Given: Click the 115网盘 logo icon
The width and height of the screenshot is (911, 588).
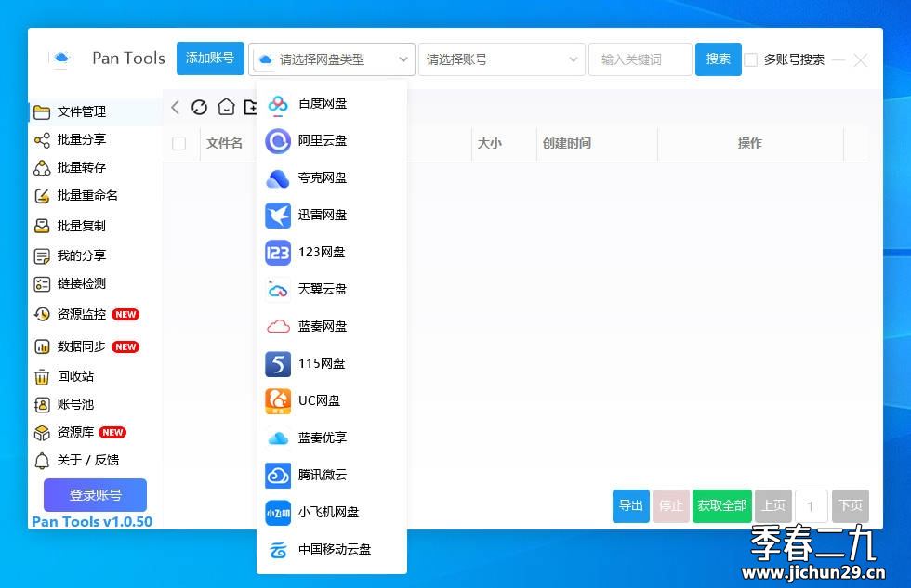Looking at the screenshot, I should [x=278, y=364].
